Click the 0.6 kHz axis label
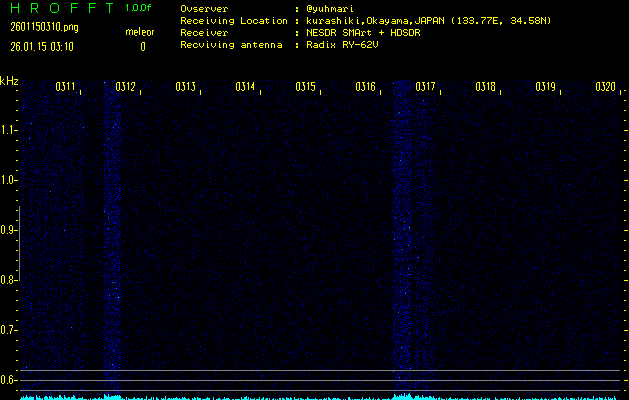 (x=7, y=380)
